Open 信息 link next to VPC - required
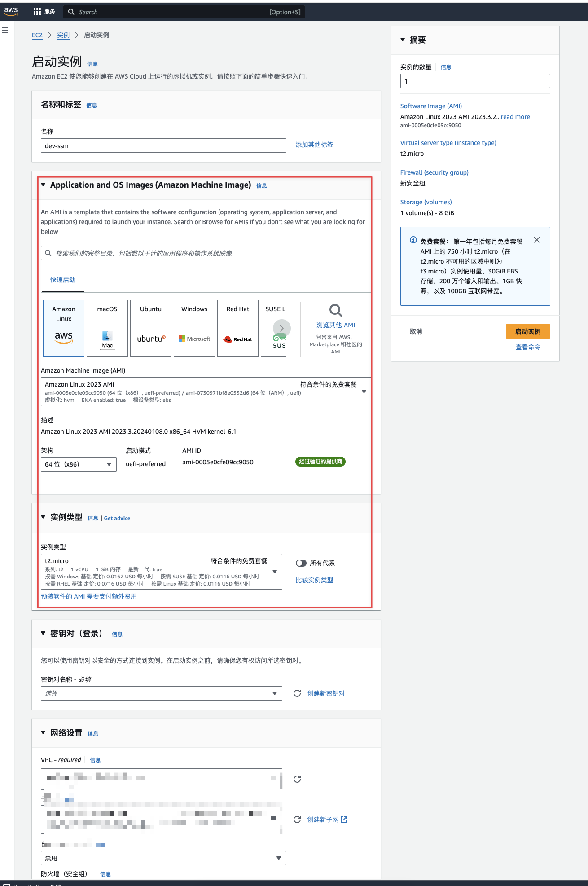The image size is (588, 886). click(x=95, y=760)
